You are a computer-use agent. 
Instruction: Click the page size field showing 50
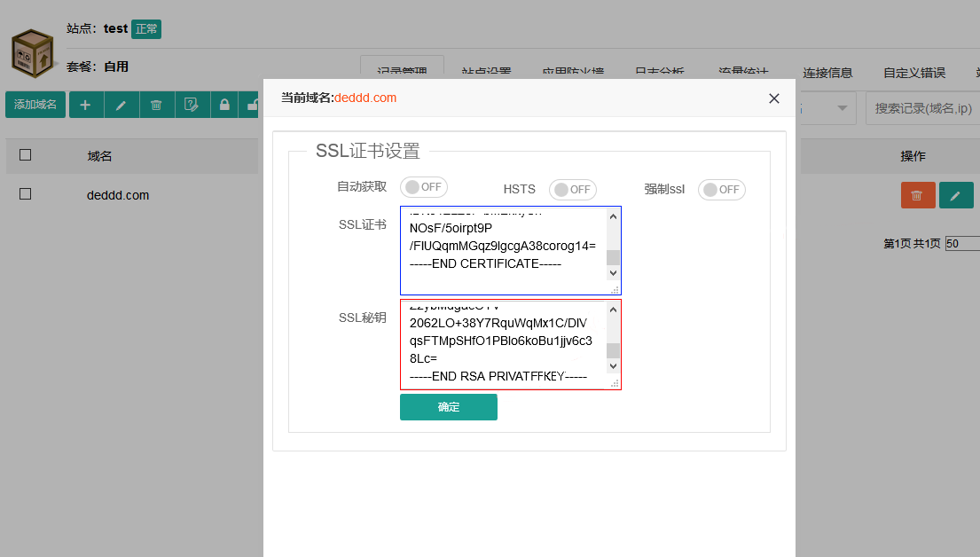click(x=962, y=243)
